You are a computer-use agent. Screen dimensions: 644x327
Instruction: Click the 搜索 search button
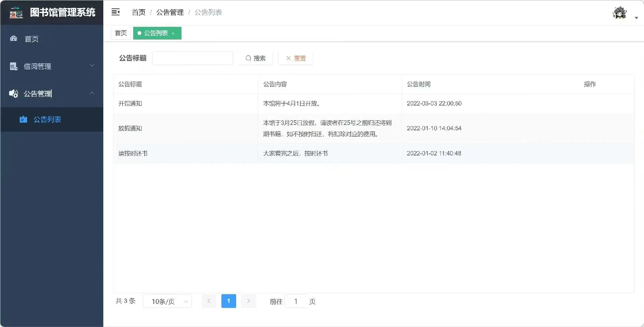pos(256,58)
